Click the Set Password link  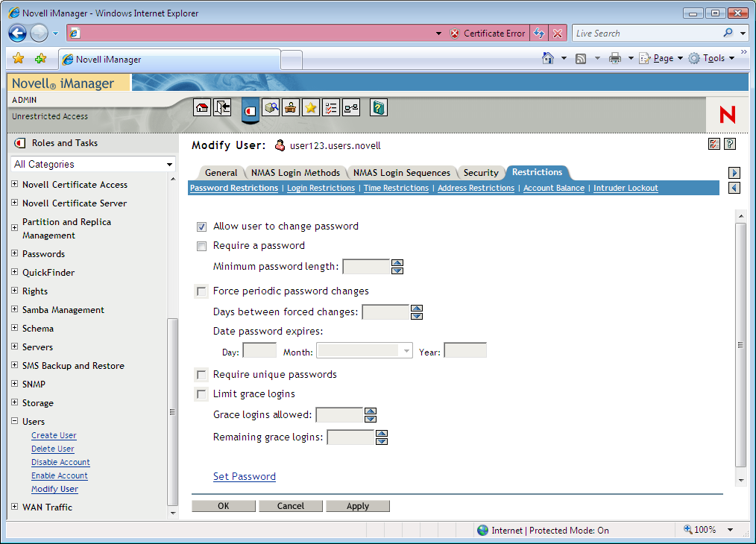(245, 477)
